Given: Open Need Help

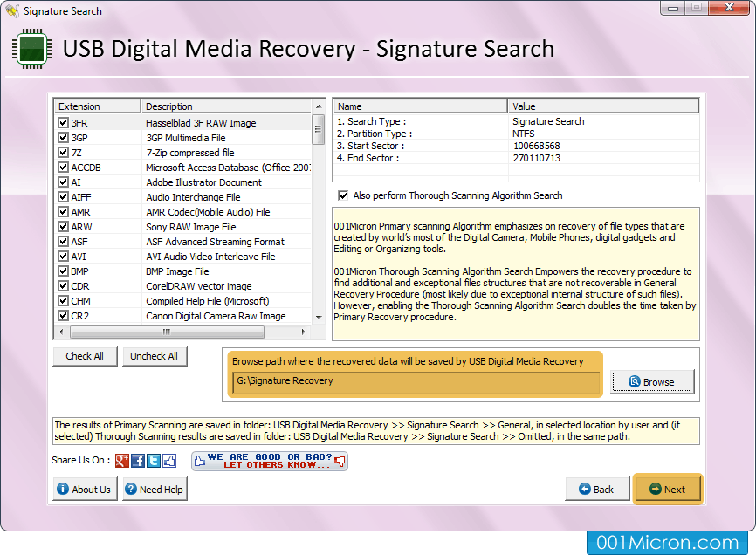Looking at the screenshot, I should pos(155,490).
